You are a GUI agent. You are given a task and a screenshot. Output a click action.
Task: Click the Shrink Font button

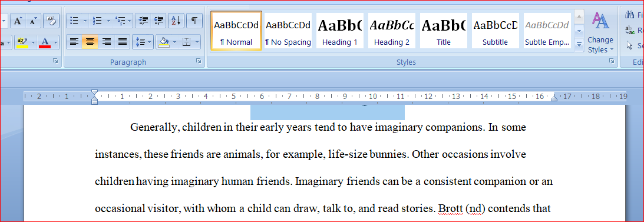pyautogui.click(x=33, y=21)
